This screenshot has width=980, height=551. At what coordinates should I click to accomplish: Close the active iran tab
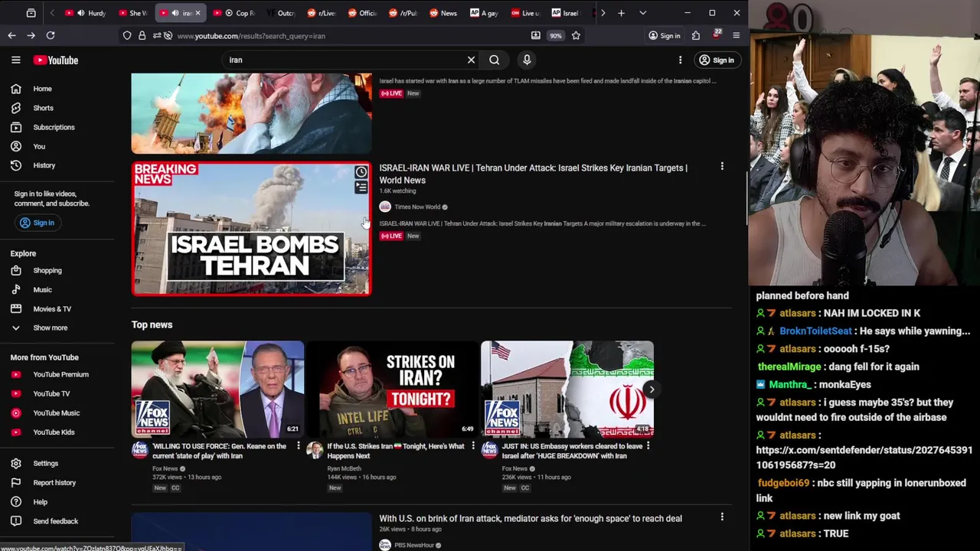coord(198,13)
